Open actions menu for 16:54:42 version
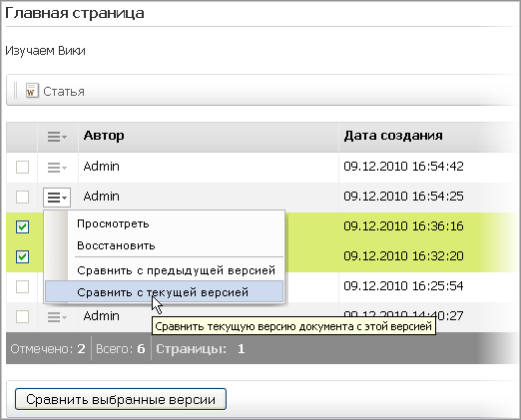521x420 pixels. pyautogui.click(x=57, y=167)
